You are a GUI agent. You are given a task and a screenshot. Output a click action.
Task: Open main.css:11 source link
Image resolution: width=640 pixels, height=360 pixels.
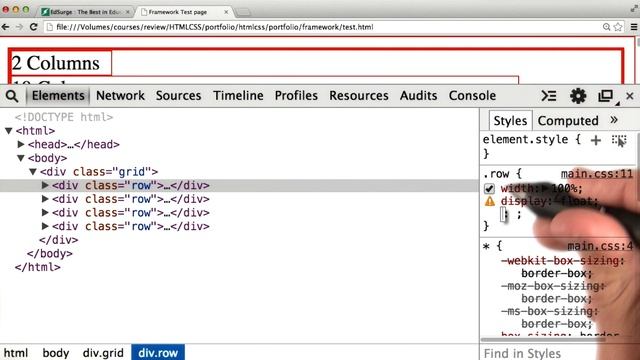(596, 174)
